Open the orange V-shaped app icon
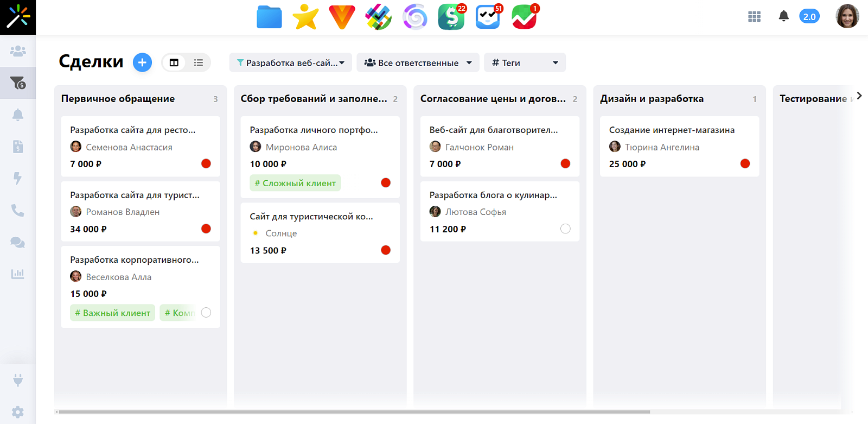The width and height of the screenshot is (868, 424). [x=342, y=17]
